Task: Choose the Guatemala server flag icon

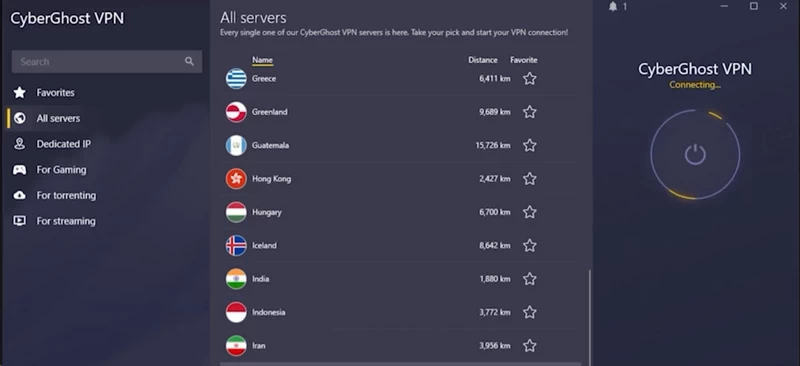Action: point(236,145)
